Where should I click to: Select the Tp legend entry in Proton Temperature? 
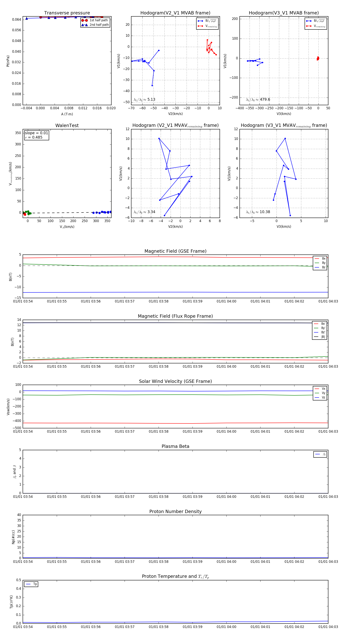click(x=31, y=584)
